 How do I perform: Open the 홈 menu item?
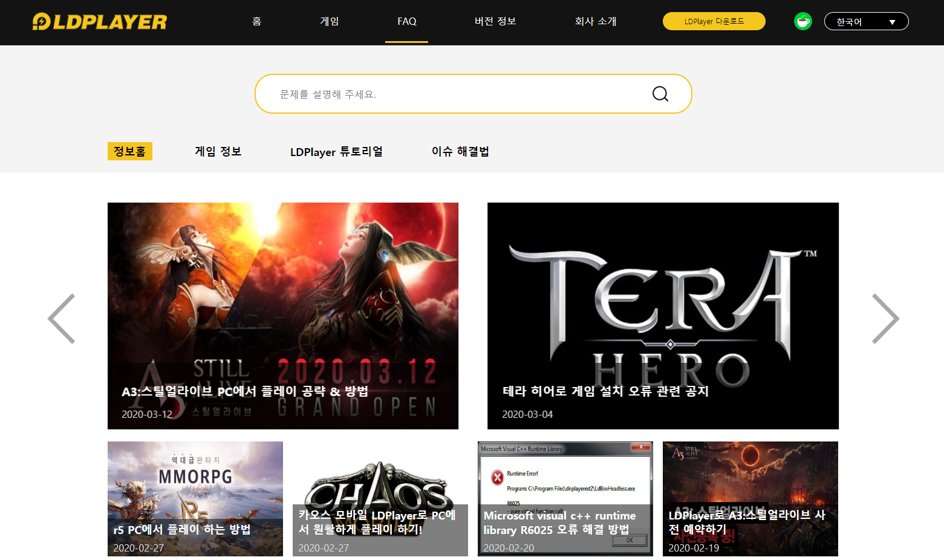[257, 21]
